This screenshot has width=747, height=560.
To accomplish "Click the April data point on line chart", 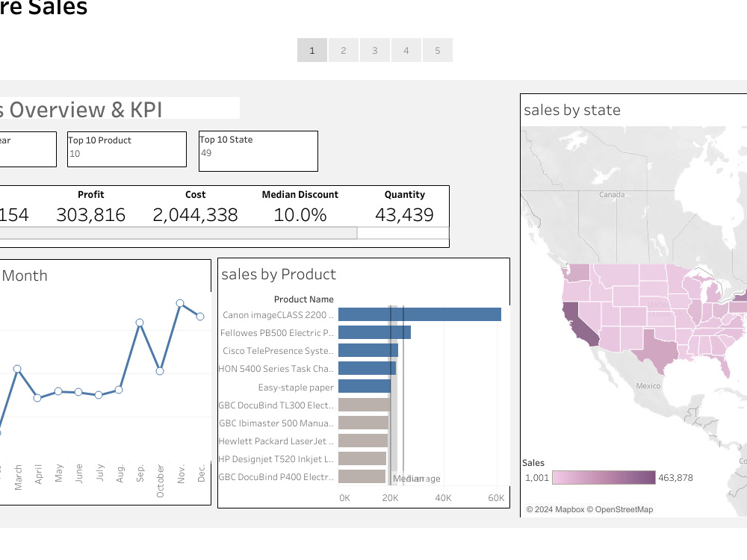I will (x=37, y=398).
